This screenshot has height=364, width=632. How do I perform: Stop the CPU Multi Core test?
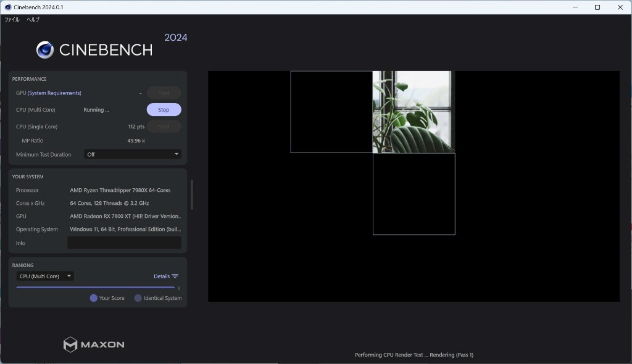coord(164,110)
